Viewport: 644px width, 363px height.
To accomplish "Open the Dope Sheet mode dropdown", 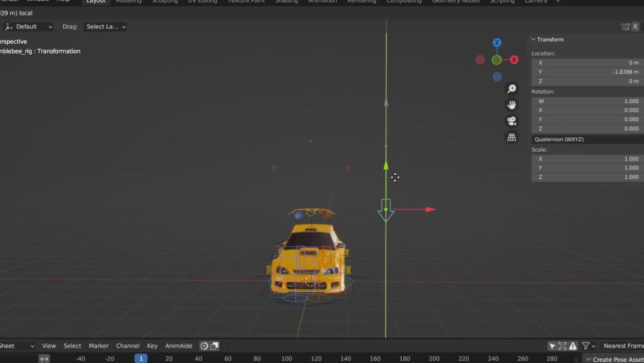I will [x=17, y=346].
